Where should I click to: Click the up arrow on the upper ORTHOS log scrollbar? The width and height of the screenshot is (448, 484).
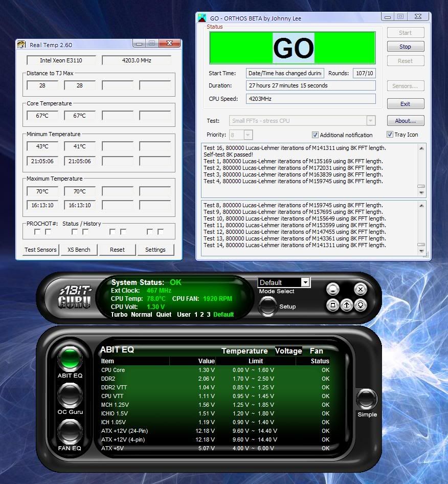pos(421,148)
